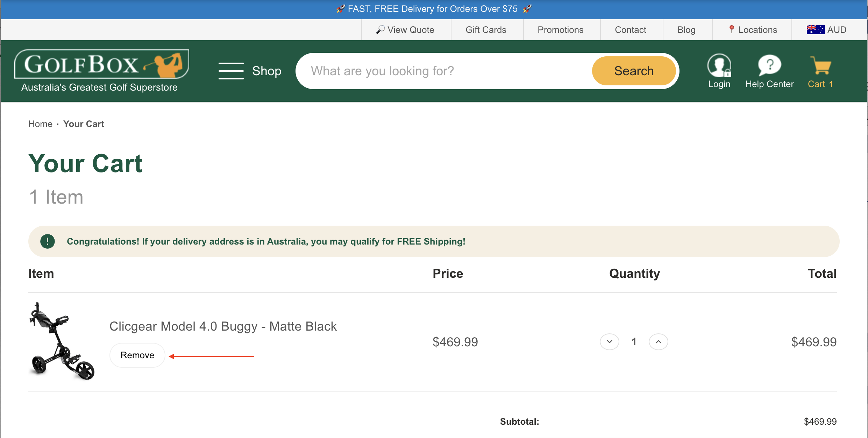The height and width of the screenshot is (438, 868).
Task: Open the Help Center speech bubble icon
Action: click(x=769, y=65)
